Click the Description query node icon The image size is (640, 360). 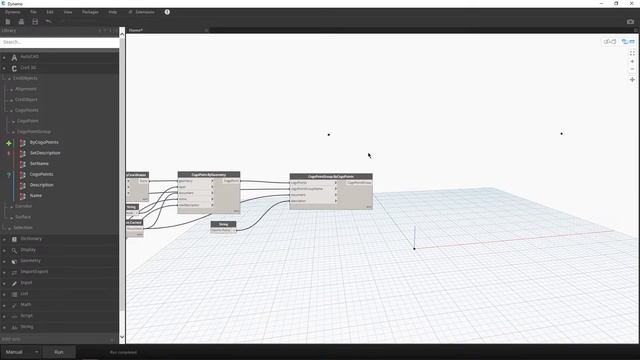(22, 185)
